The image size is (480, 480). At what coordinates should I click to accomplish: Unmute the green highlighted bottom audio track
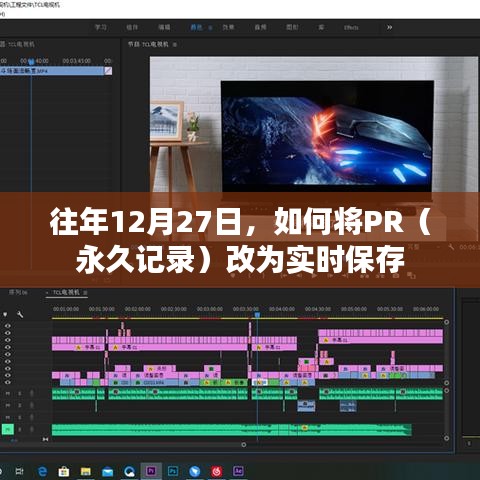pyautogui.click(x=8, y=429)
